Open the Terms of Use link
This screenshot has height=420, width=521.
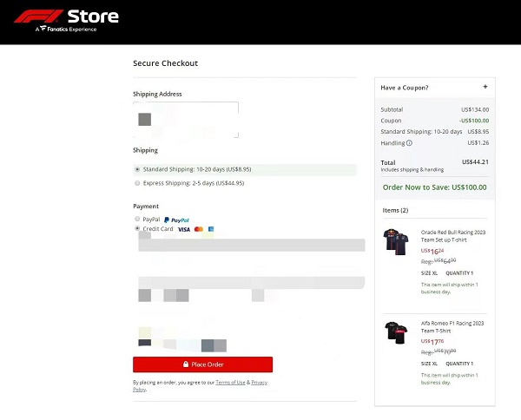(229, 382)
